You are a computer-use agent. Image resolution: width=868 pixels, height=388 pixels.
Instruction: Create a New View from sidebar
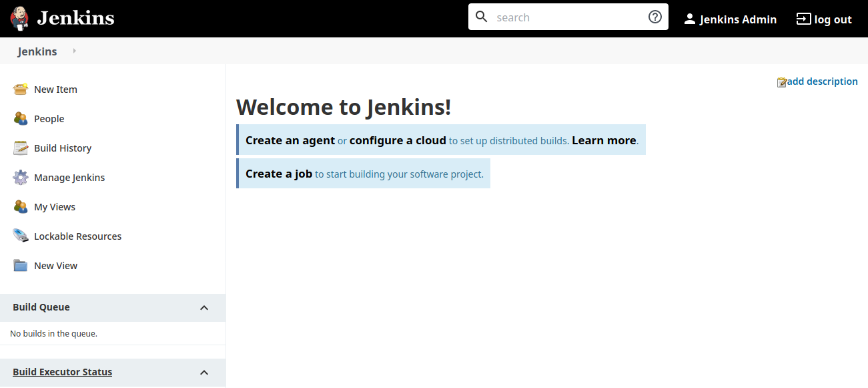56,266
